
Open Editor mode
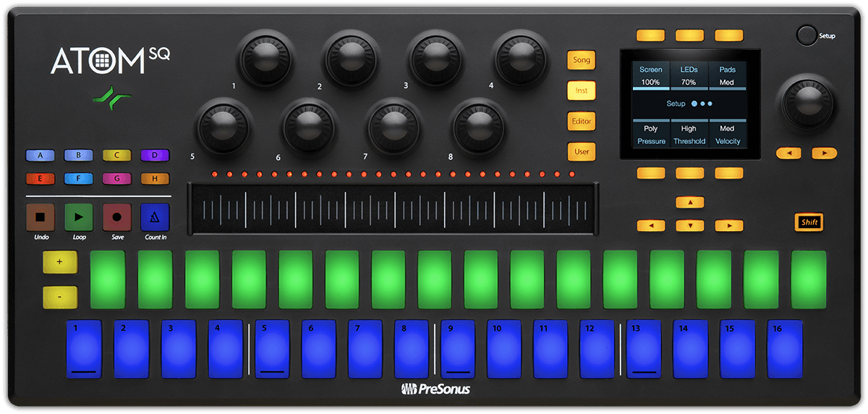(582, 122)
